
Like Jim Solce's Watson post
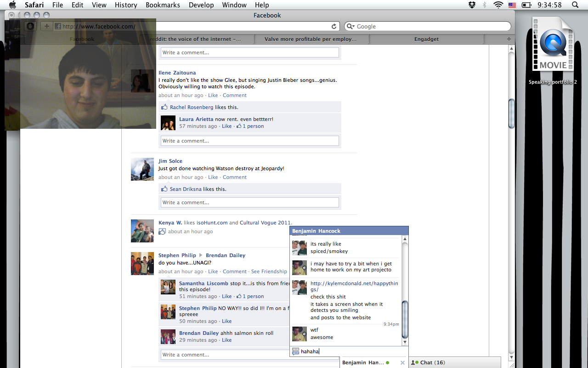point(213,177)
